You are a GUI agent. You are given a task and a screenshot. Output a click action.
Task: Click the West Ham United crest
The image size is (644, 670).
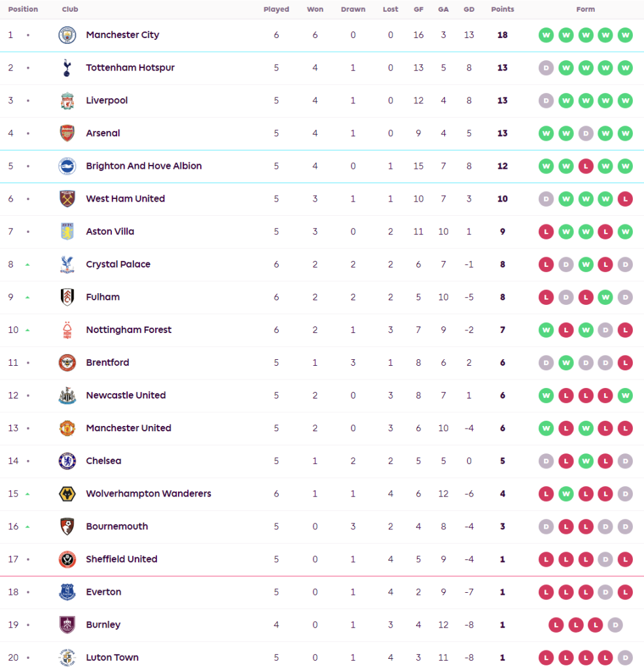67,199
